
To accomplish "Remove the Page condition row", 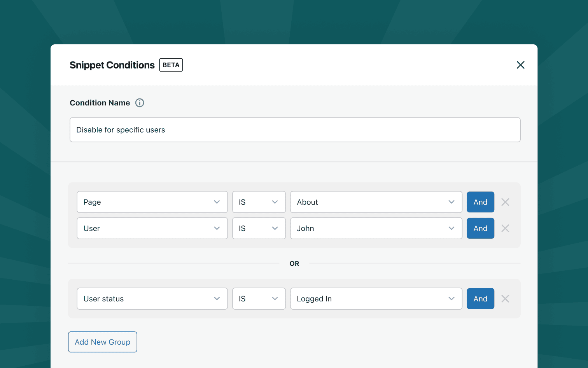I will (x=505, y=202).
